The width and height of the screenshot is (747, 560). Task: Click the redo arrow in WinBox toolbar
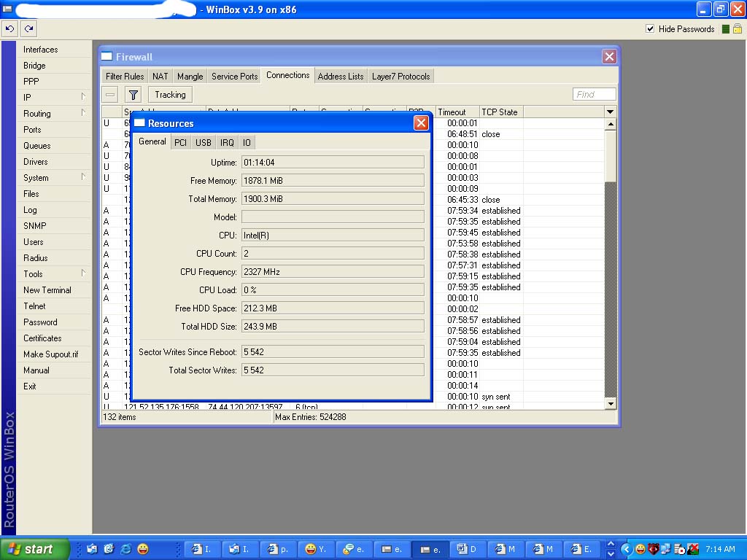tap(28, 29)
